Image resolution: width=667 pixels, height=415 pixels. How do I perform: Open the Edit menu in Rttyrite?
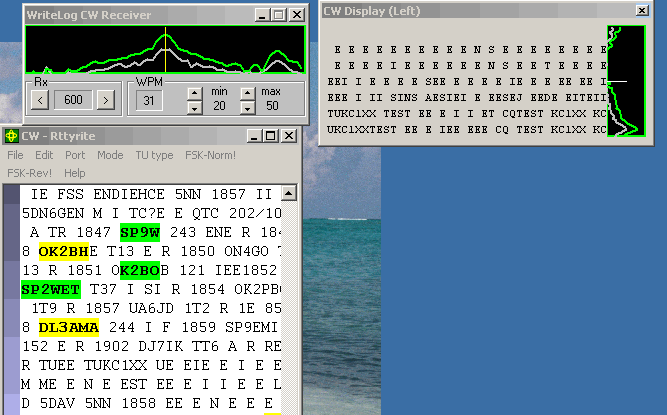coord(44,155)
